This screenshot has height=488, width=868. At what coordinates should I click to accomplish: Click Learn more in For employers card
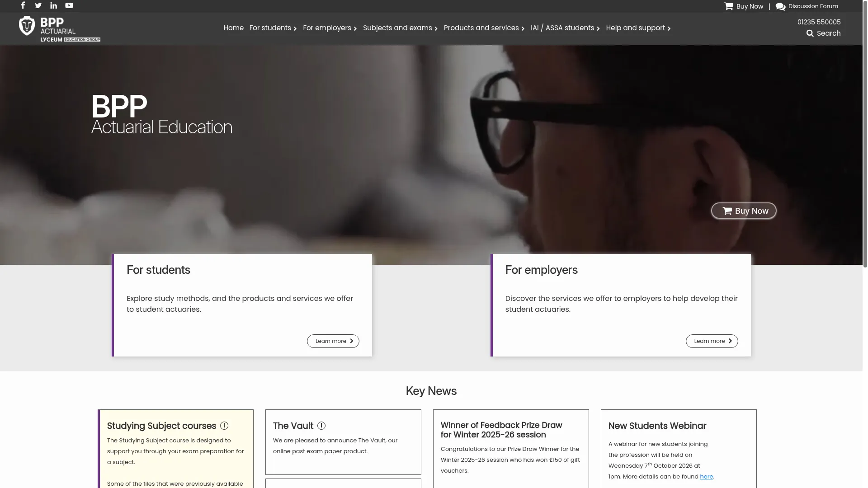coord(712,341)
